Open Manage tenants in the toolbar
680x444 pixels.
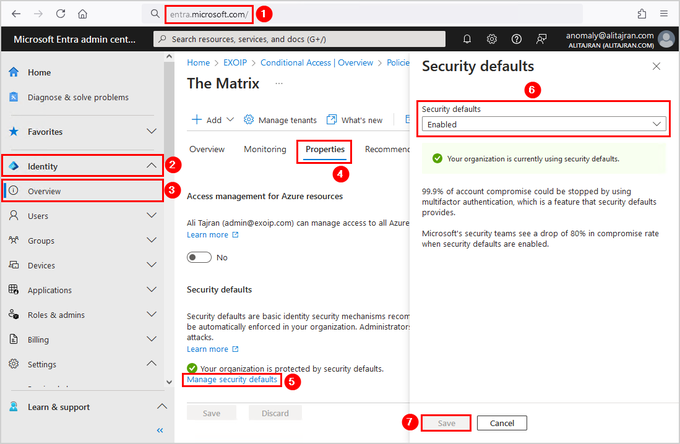(x=280, y=120)
